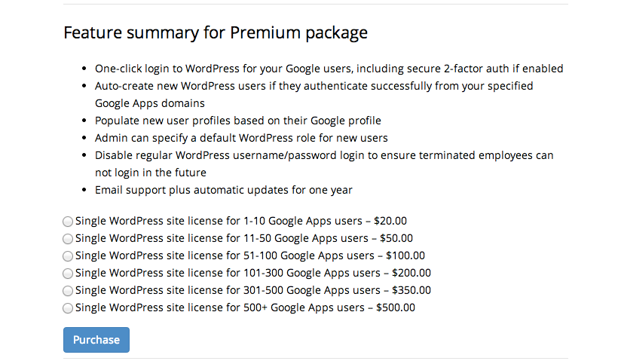Select the 301-500 users $350.00 radio button
Screen dimensions: 618x364
point(68,291)
